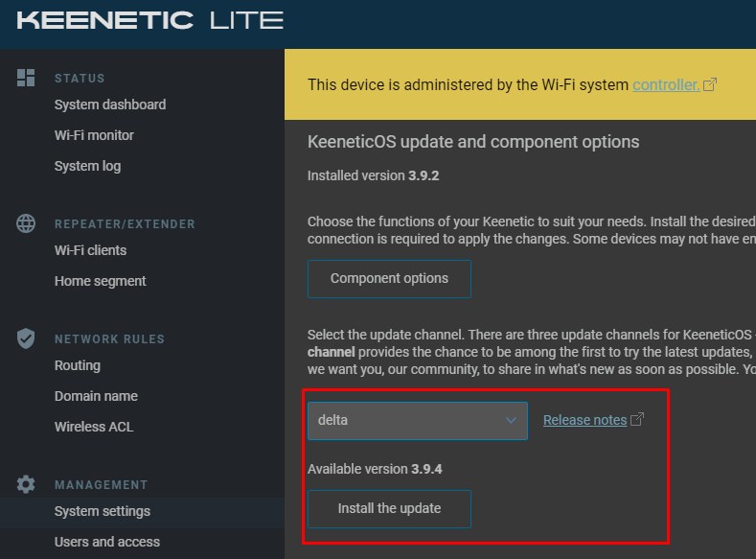This screenshot has width=756, height=559.
Task: Select Wi-Fi clients in sidebar
Action: tap(90, 250)
